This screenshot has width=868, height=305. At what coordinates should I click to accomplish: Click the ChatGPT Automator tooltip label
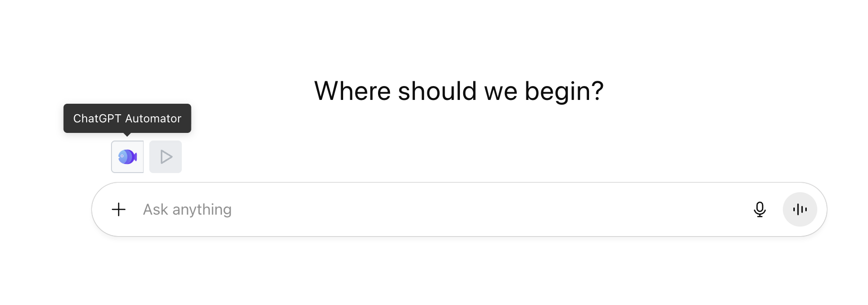[x=127, y=118]
